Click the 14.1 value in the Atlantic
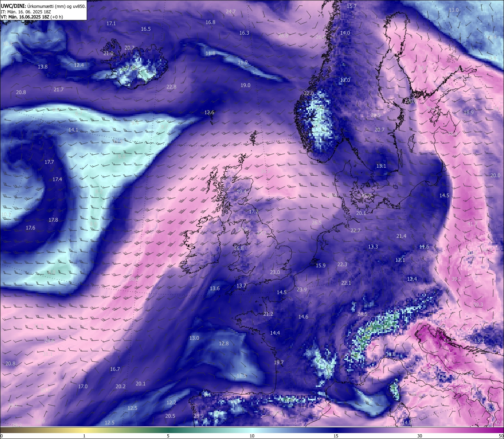 [x=73, y=130]
